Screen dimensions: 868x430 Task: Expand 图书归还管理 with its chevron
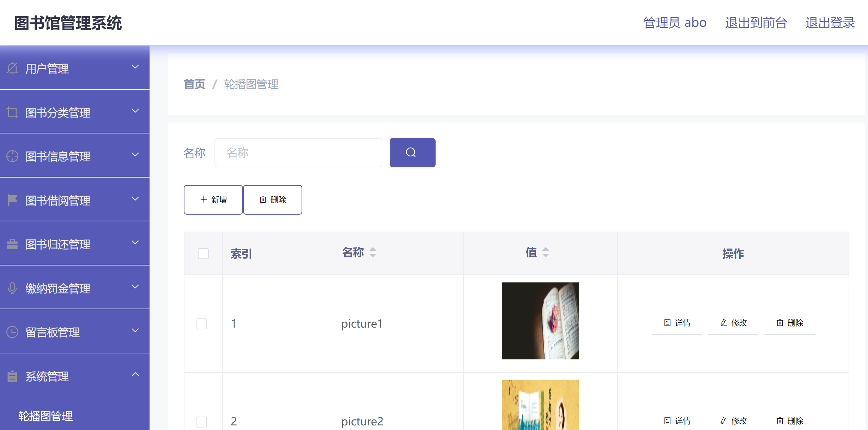135,243
